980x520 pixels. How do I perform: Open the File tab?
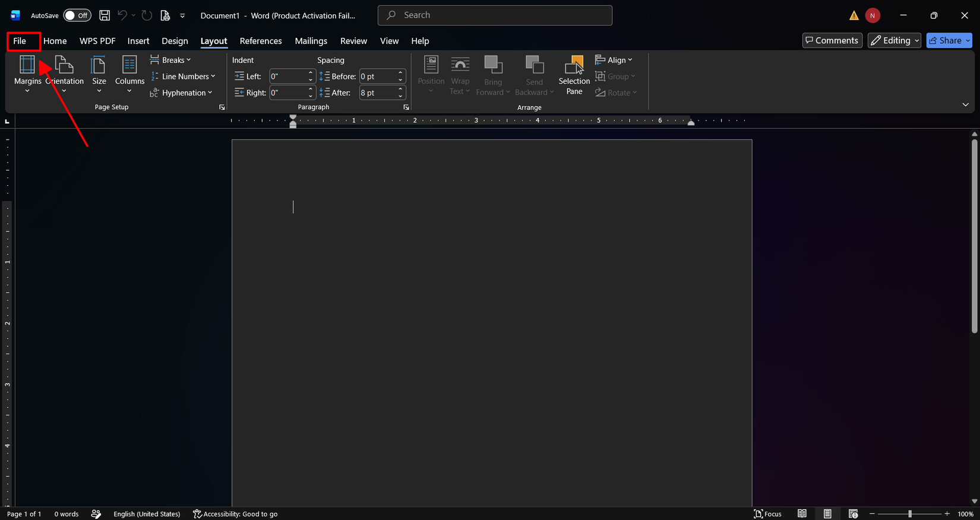click(20, 41)
